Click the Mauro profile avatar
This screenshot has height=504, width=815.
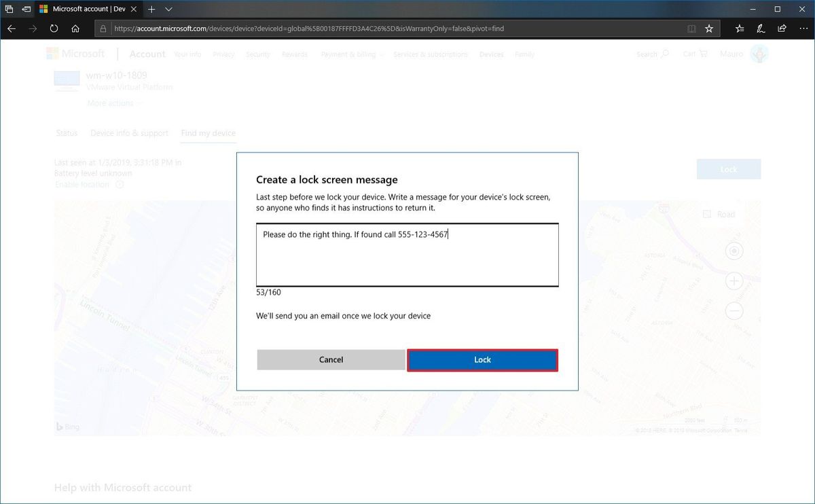759,53
